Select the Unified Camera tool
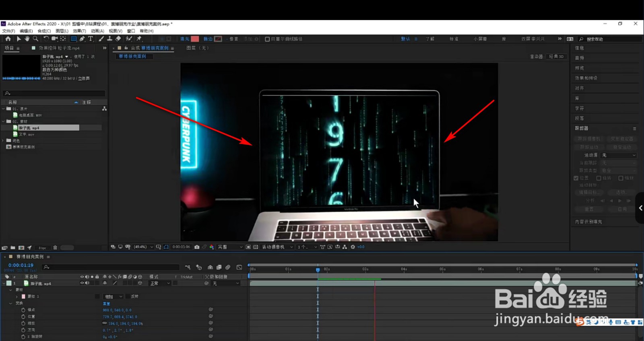This screenshot has width=644, height=341. pos(54,39)
